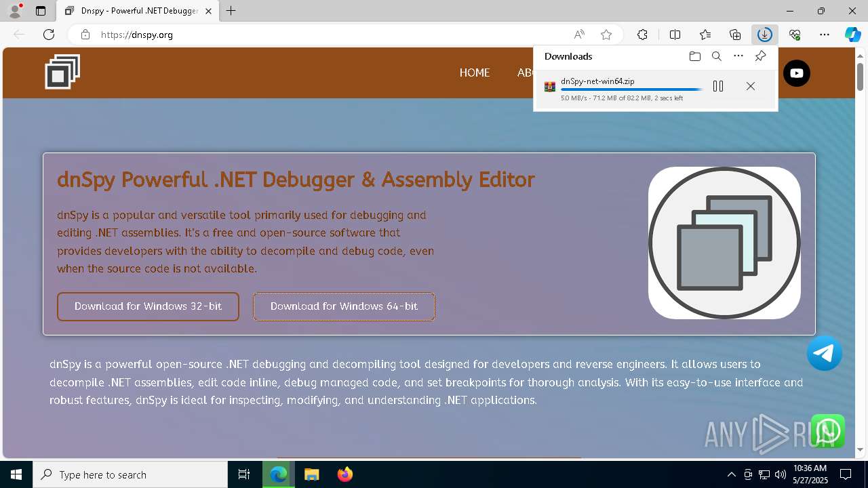
Task: Open Edge Settings and more menu
Action: pyautogui.click(x=825, y=35)
